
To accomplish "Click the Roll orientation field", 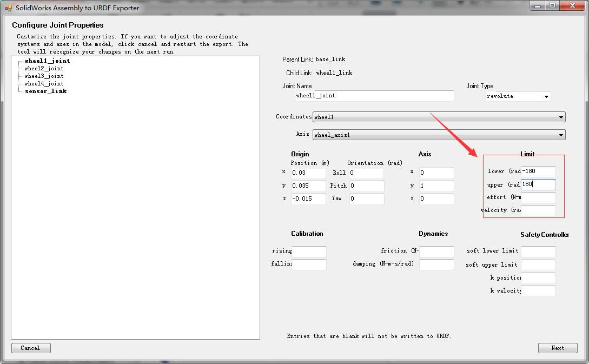I will coord(366,173).
